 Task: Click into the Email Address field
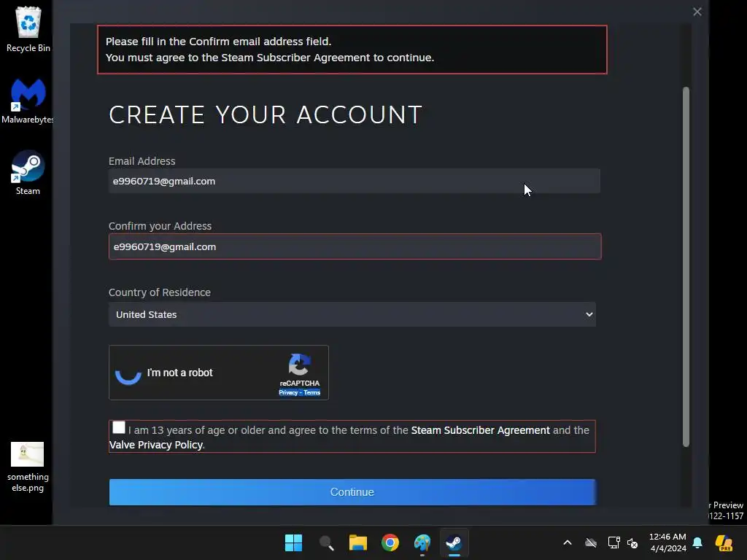[354, 181]
